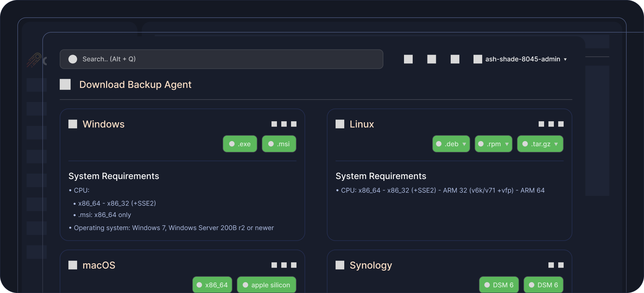Click the first top bar icon beside search
This screenshot has width=644, height=293.
[x=408, y=59]
